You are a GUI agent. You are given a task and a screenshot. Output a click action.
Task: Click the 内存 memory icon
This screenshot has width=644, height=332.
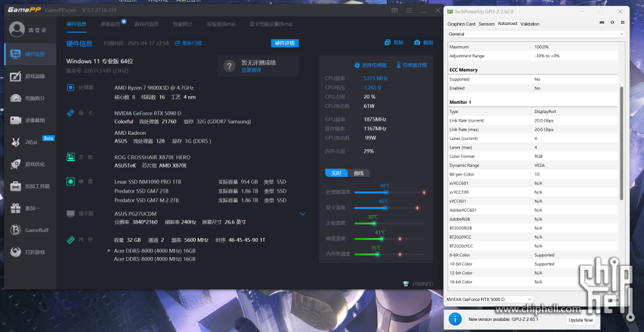click(x=71, y=240)
